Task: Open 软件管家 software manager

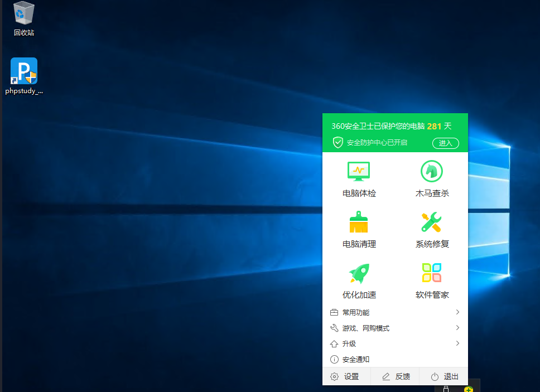Action: click(432, 273)
